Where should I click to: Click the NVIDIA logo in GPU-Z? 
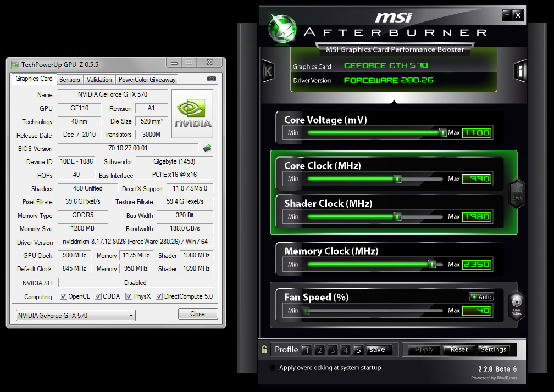click(x=192, y=114)
